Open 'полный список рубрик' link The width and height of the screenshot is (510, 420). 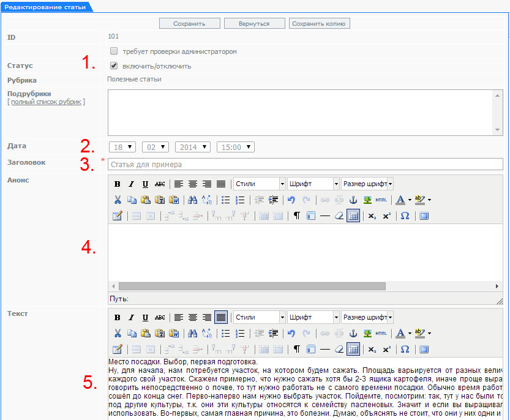(x=46, y=102)
